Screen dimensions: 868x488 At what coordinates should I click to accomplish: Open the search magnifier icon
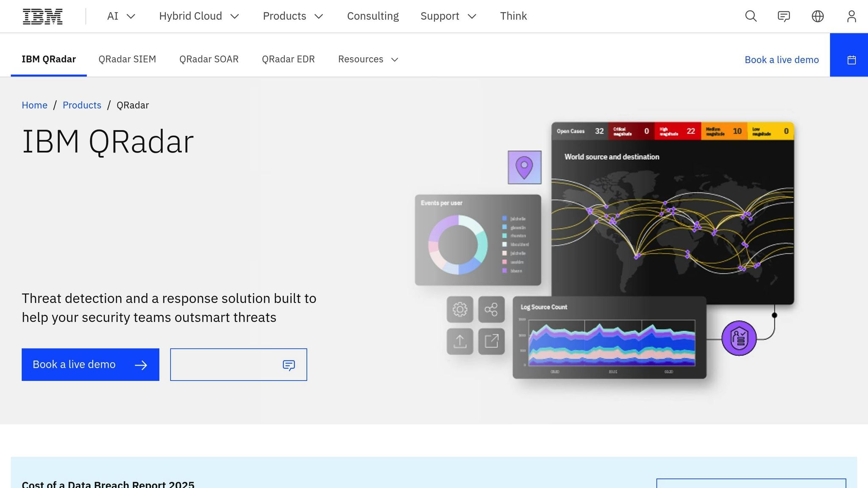click(x=751, y=16)
